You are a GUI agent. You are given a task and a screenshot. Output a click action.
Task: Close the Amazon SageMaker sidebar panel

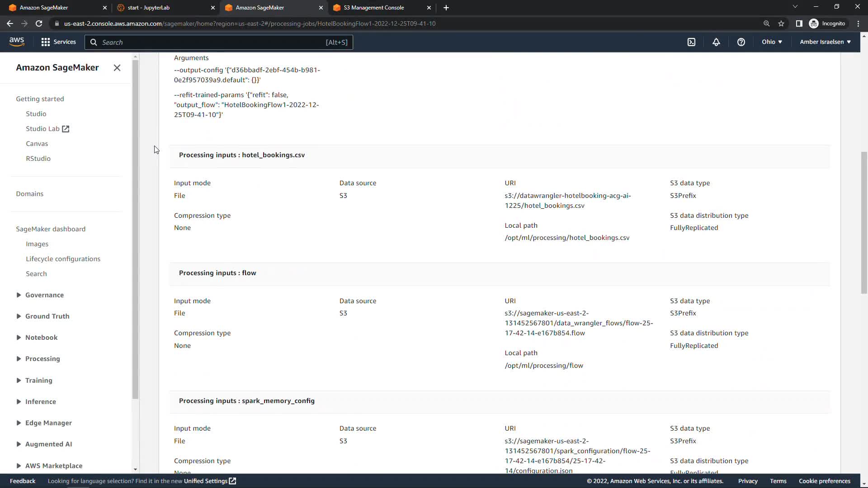(x=117, y=68)
